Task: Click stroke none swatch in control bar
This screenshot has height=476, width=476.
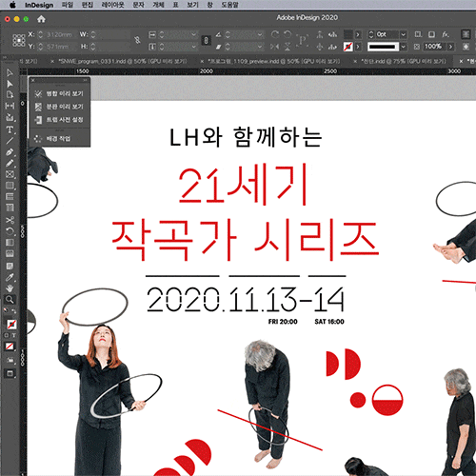Action: click(x=348, y=47)
